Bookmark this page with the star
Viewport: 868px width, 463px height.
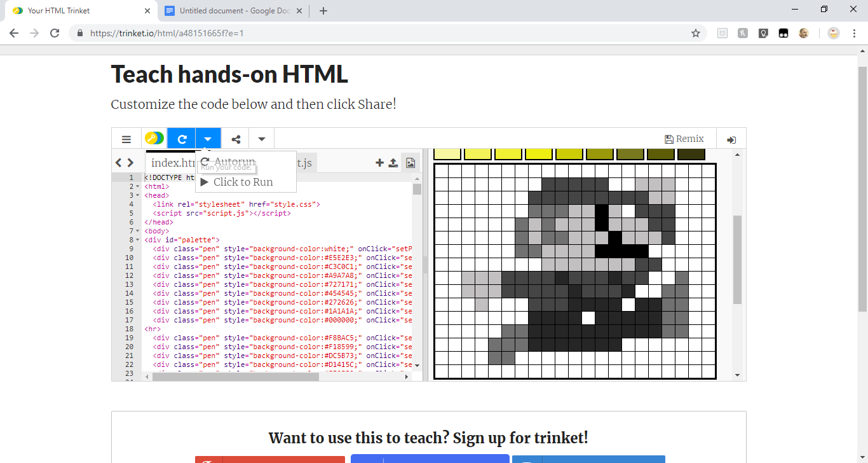pyautogui.click(x=696, y=33)
